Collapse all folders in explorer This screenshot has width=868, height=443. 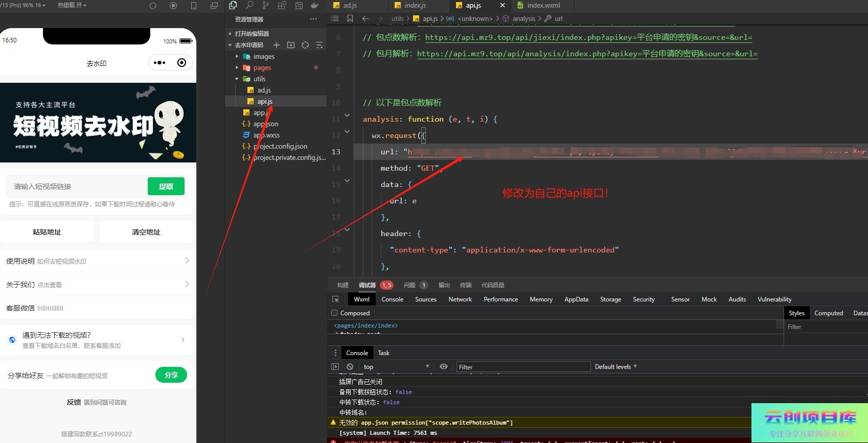click(319, 45)
